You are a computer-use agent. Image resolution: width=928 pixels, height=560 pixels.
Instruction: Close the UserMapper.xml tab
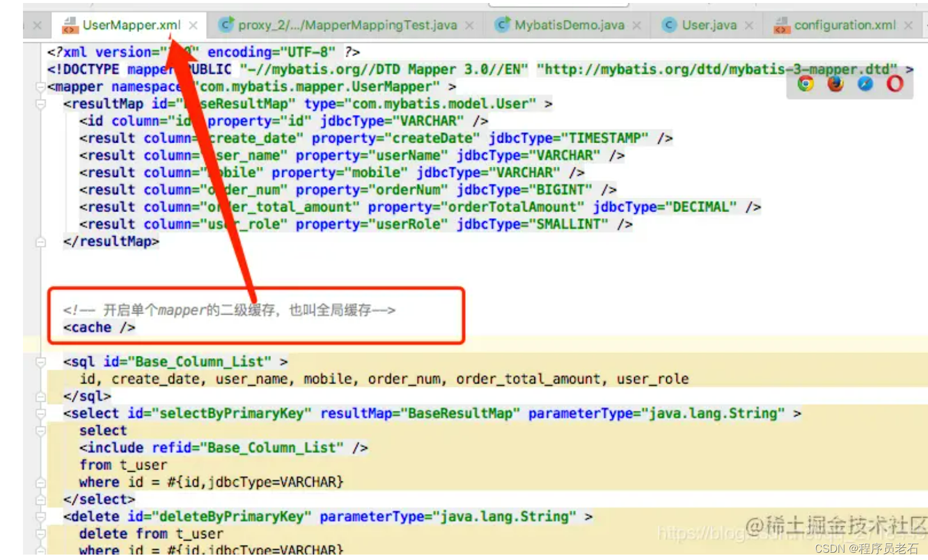point(193,25)
